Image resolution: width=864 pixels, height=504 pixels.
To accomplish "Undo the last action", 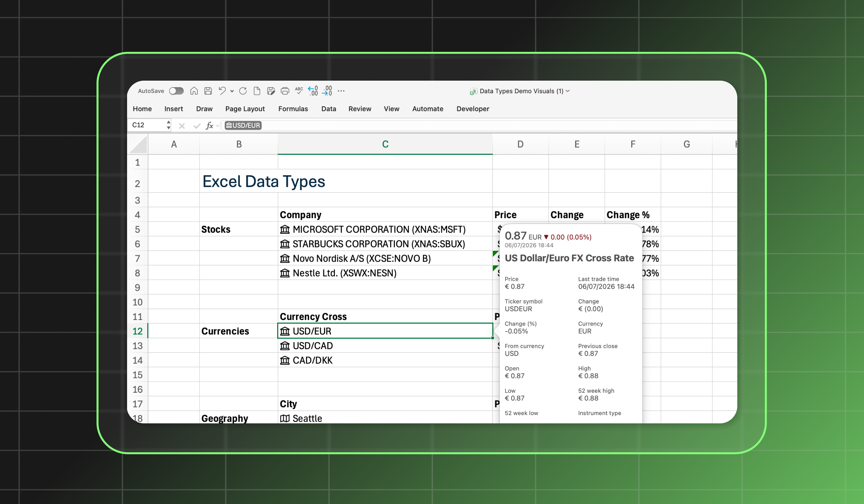I will pyautogui.click(x=222, y=91).
